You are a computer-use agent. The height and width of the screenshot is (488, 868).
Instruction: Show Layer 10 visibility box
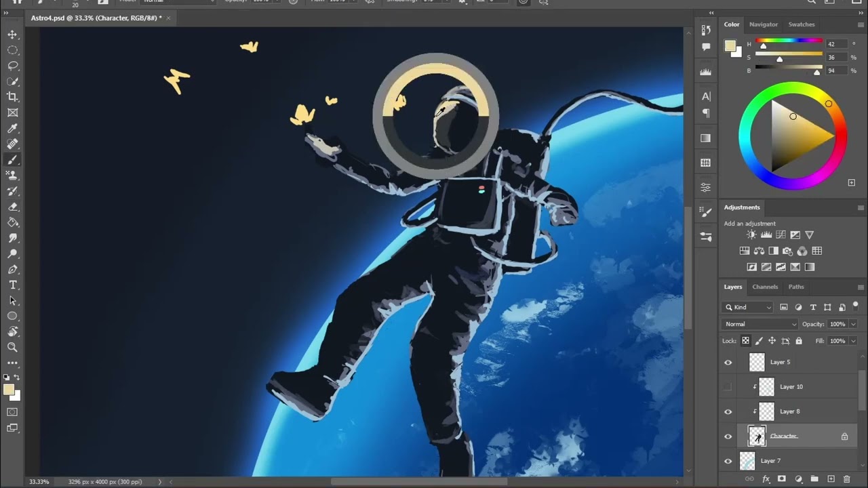pyautogui.click(x=728, y=387)
